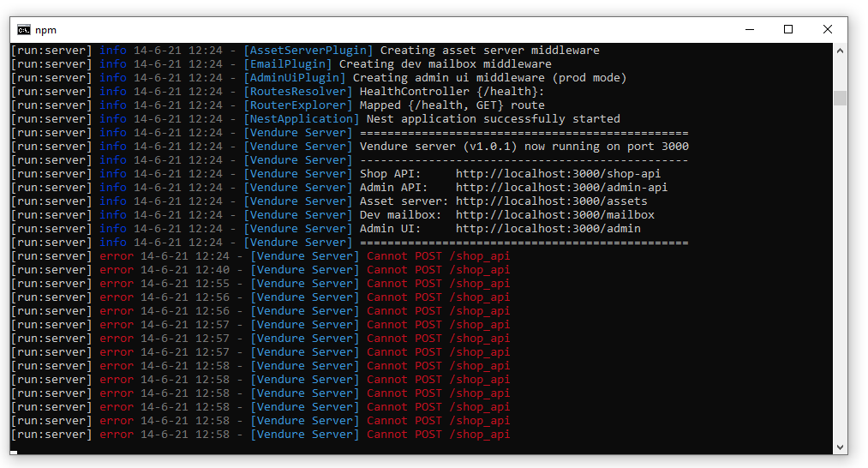The height and width of the screenshot is (468, 868).
Task: Click 'Creating asset server middleware' message
Action: pos(489,51)
